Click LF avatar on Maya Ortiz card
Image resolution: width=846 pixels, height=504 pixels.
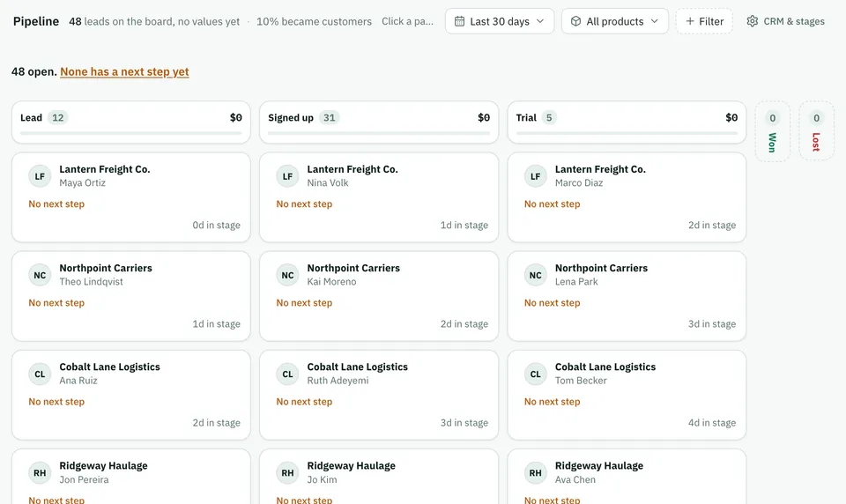(x=40, y=176)
